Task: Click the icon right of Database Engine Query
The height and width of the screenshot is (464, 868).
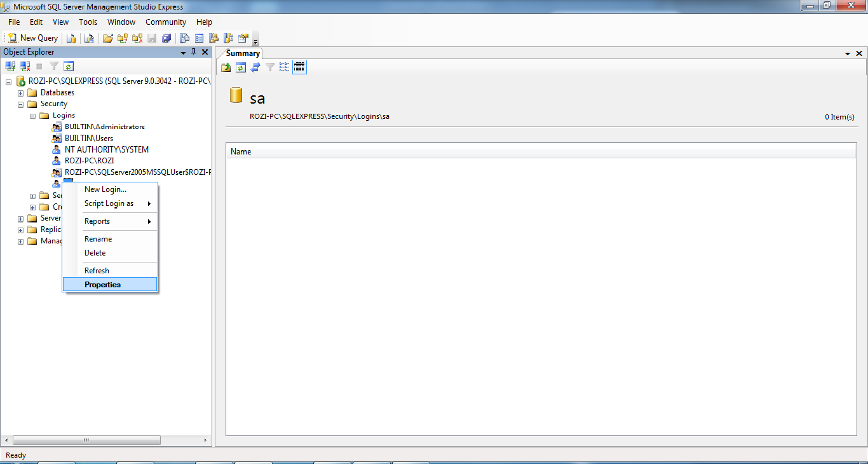Action: [90, 38]
